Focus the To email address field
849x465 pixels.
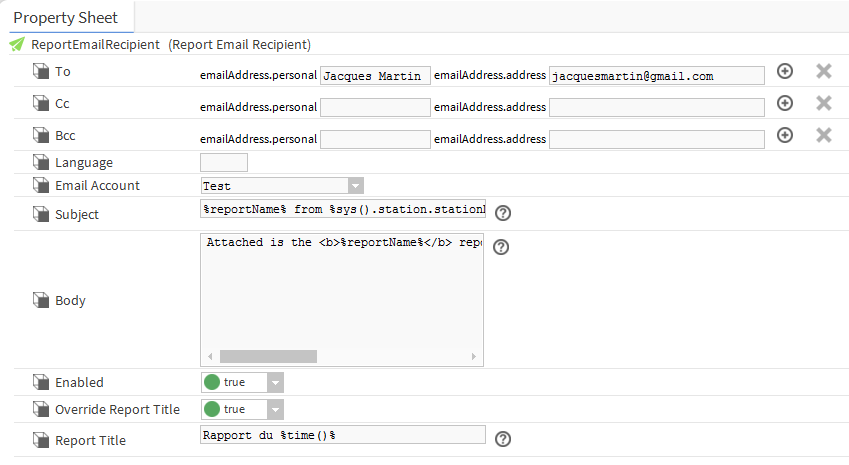656,75
